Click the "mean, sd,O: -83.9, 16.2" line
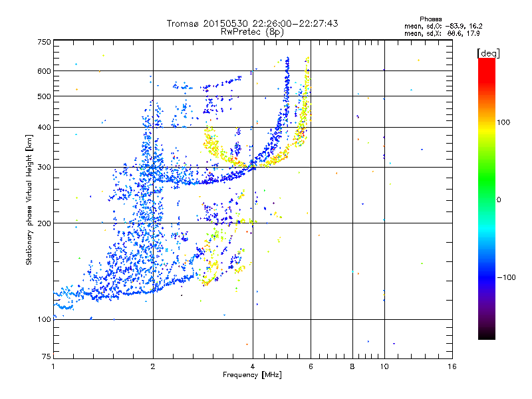The image size is (532, 399). tap(443, 26)
